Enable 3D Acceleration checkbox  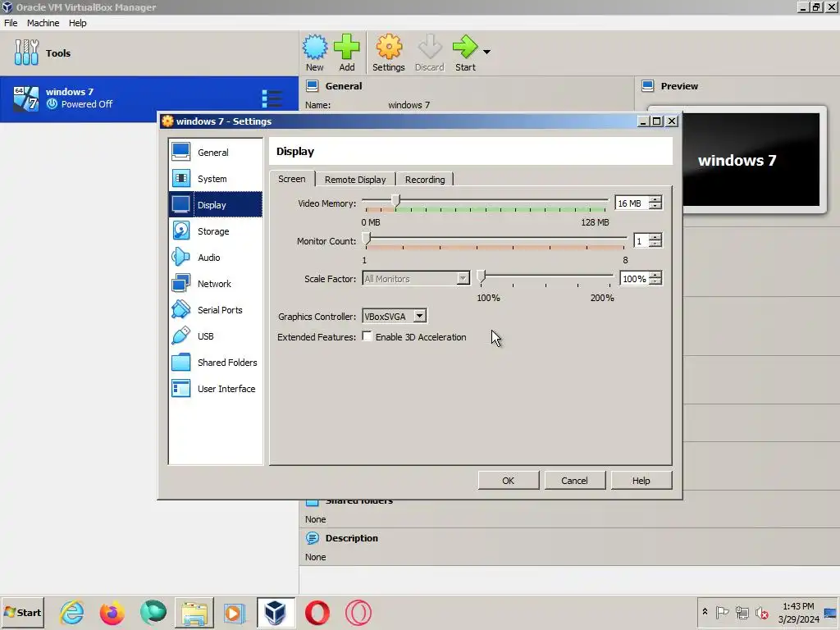[x=367, y=336]
